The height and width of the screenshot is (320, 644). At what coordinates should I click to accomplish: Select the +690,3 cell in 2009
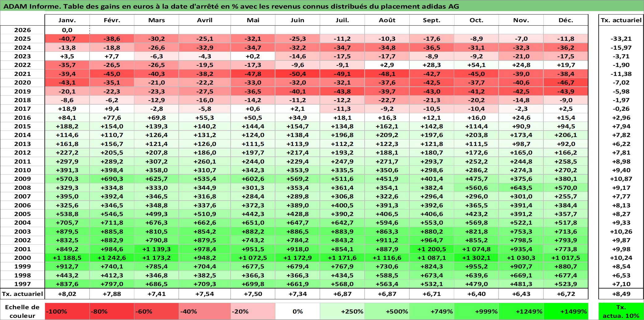(x=112, y=179)
